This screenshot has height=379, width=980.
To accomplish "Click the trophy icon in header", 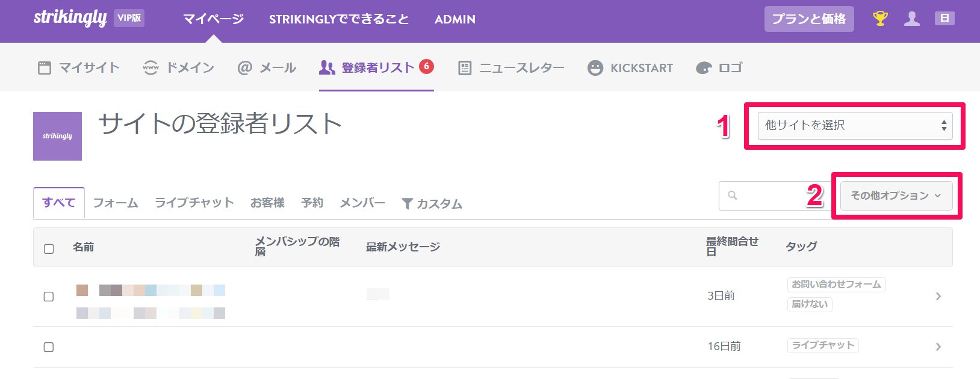I will point(880,19).
